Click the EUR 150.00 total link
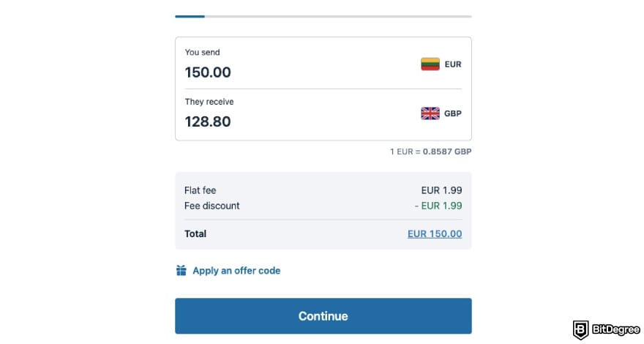The width and height of the screenshot is (644, 344). [x=435, y=234]
